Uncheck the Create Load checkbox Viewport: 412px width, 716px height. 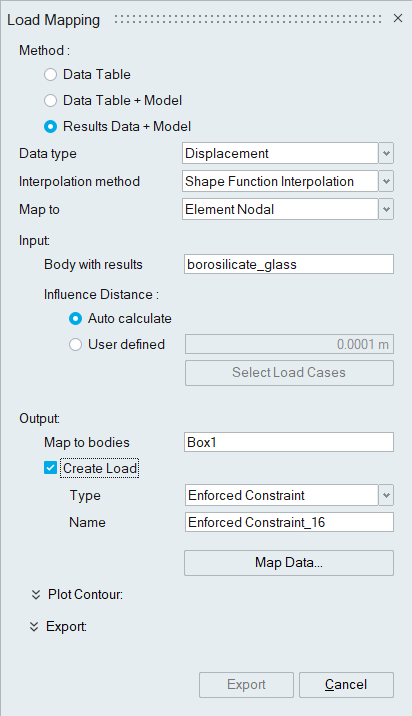click(50, 468)
